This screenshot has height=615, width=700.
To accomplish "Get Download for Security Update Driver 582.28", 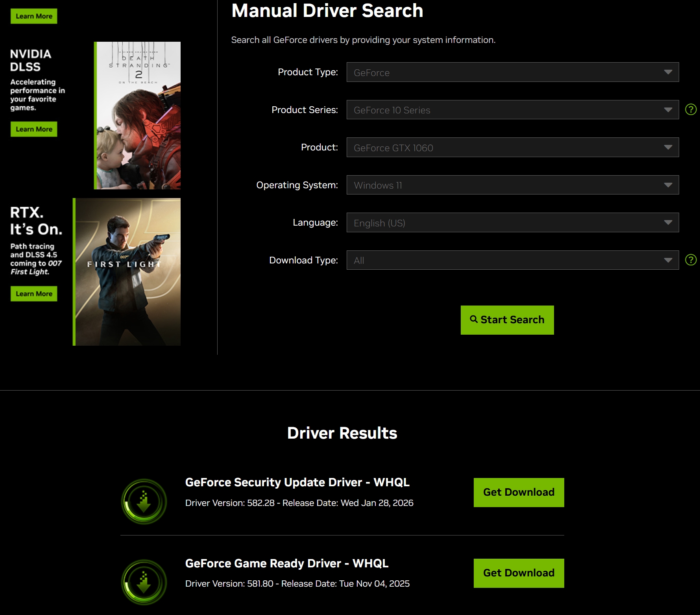I will (519, 493).
